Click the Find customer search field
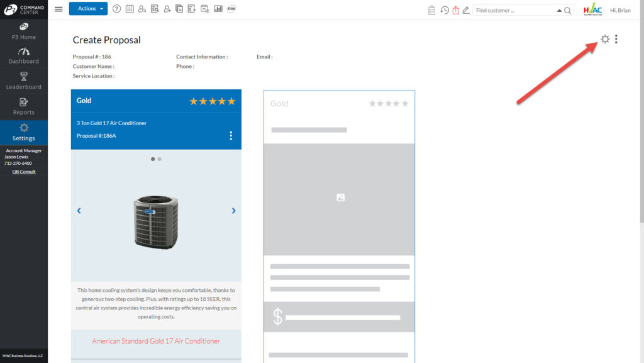 pos(513,11)
